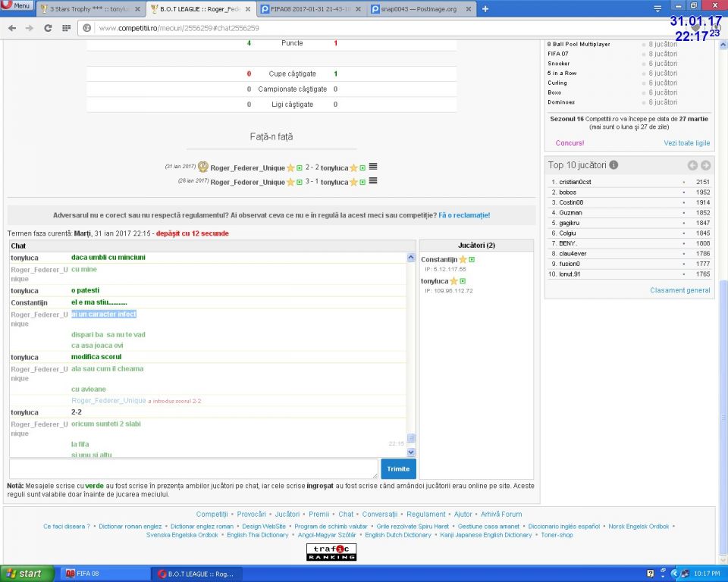Screen dimensions: 728x582
Task: Go back using browser back arrow
Action: pyautogui.click(x=11, y=27)
